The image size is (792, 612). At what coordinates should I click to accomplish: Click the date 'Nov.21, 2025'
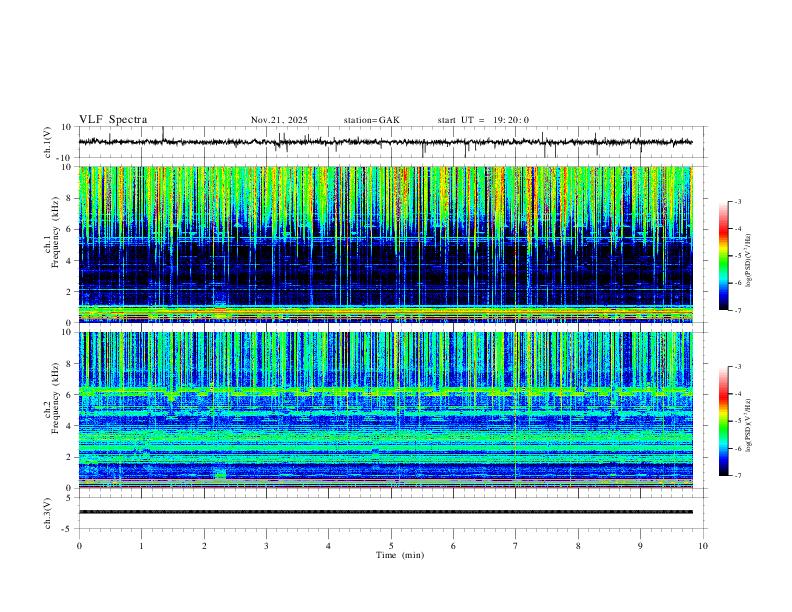[279, 120]
